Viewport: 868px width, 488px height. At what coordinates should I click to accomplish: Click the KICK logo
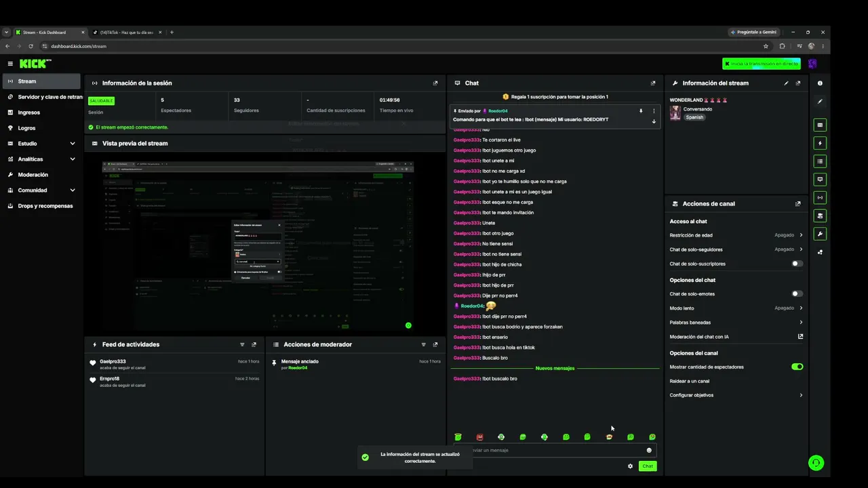tap(35, 64)
